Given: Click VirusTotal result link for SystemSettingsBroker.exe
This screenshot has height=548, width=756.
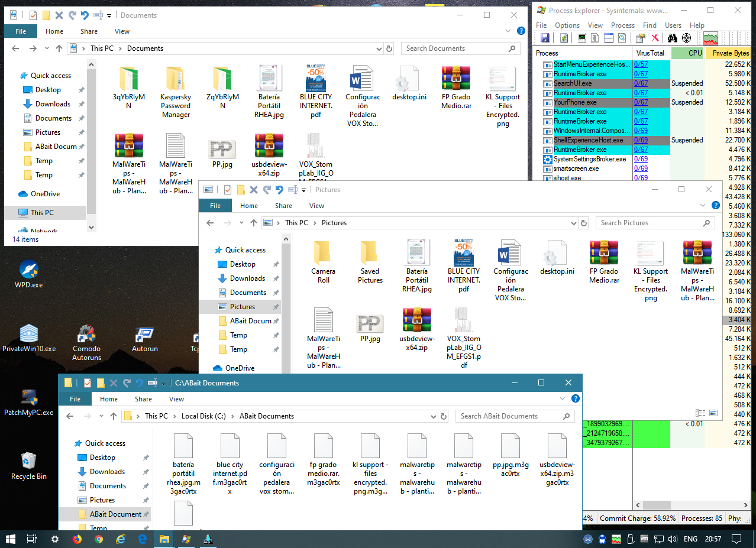Looking at the screenshot, I should point(641,159).
